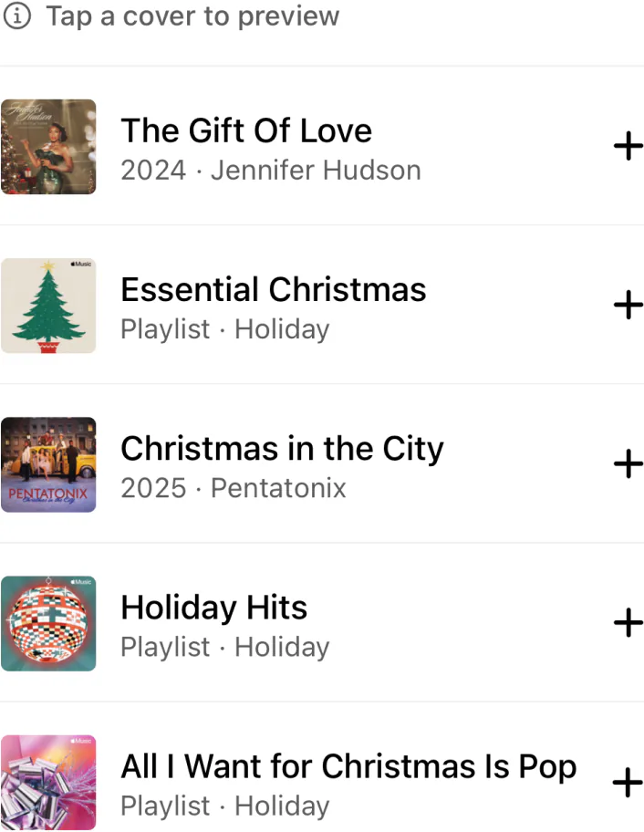The image size is (644, 832).
Task: Click the info icon next to preview text
Action: (x=17, y=16)
